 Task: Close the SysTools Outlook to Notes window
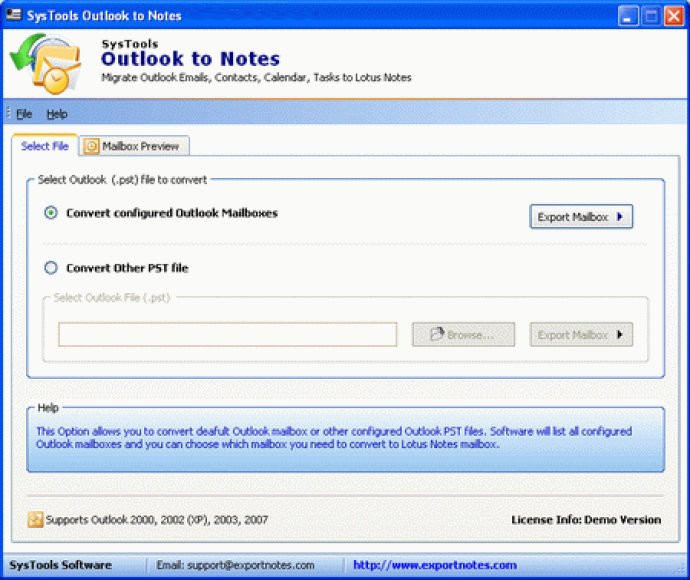click(674, 16)
